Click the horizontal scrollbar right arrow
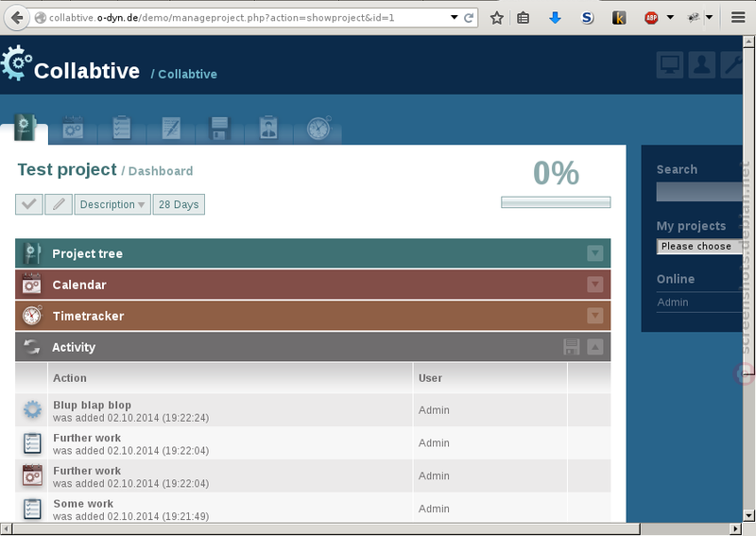 [x=735, y=528]
